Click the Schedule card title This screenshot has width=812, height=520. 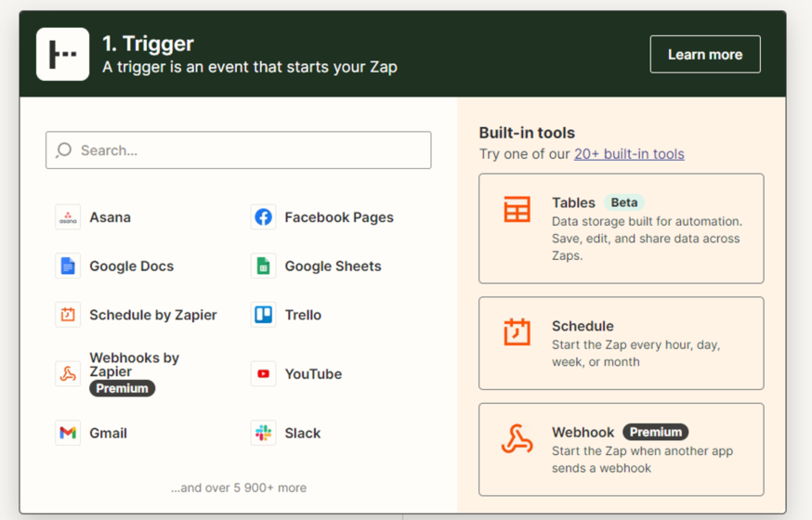(583, 326)
